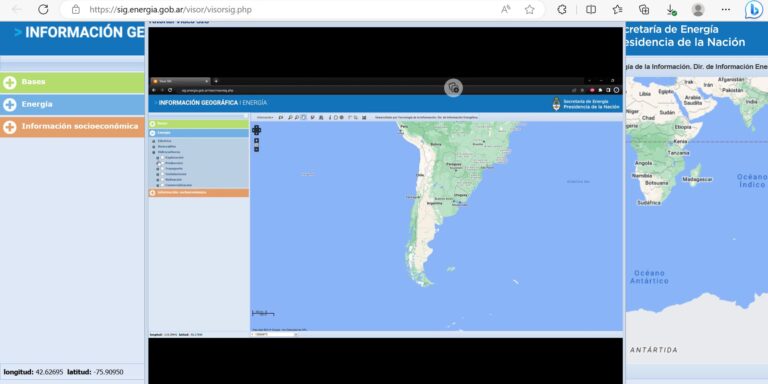Image resolution: width=768 pixels, height=384 pixels.
Task: Open the Settings and more ellipsis menu
Action: pyautogui.click(x=726, y=9)
